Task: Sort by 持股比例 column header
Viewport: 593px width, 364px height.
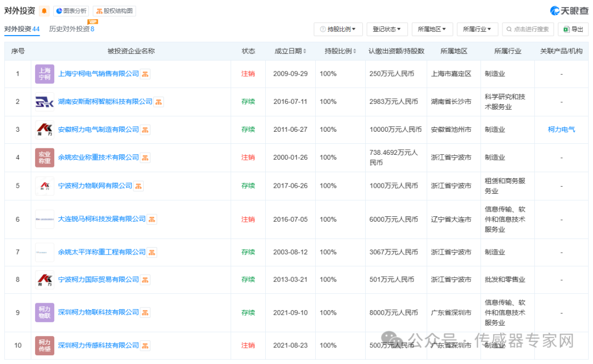Action: 340,51
